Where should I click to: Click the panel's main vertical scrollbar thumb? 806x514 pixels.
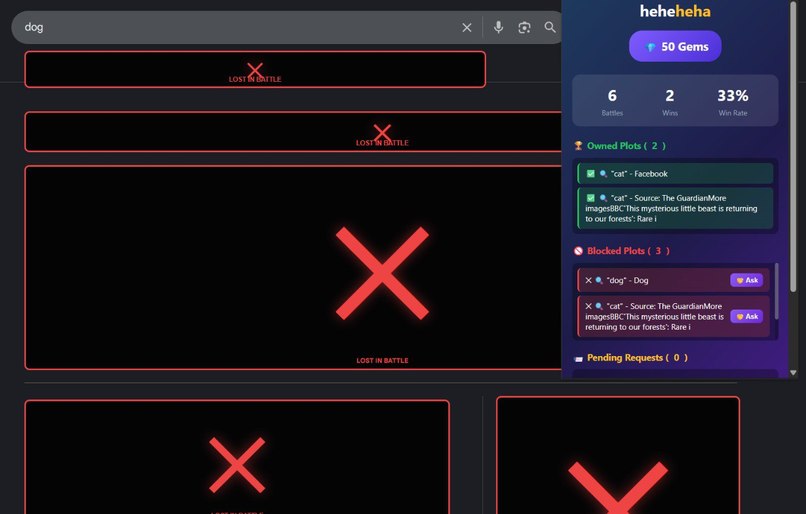(x=793, y=146)
